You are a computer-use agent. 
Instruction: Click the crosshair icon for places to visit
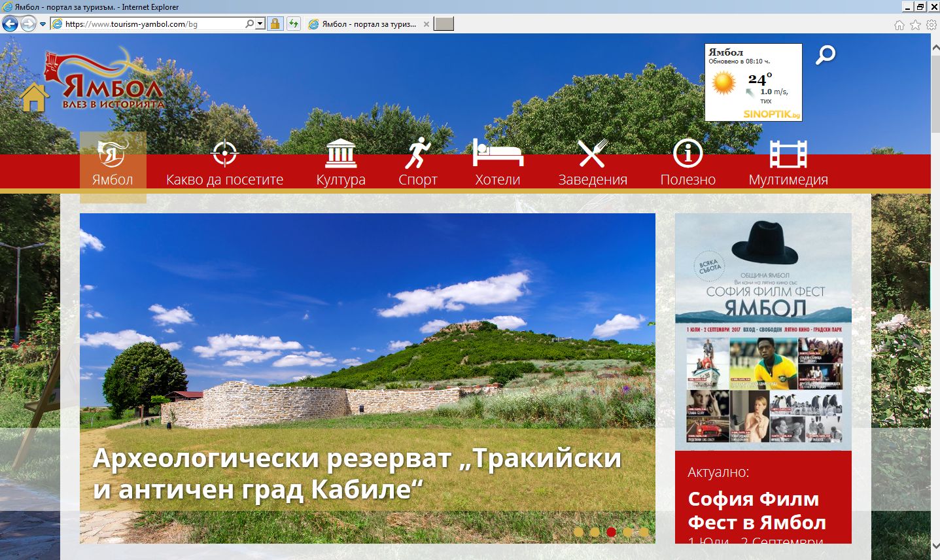[224, 154]
